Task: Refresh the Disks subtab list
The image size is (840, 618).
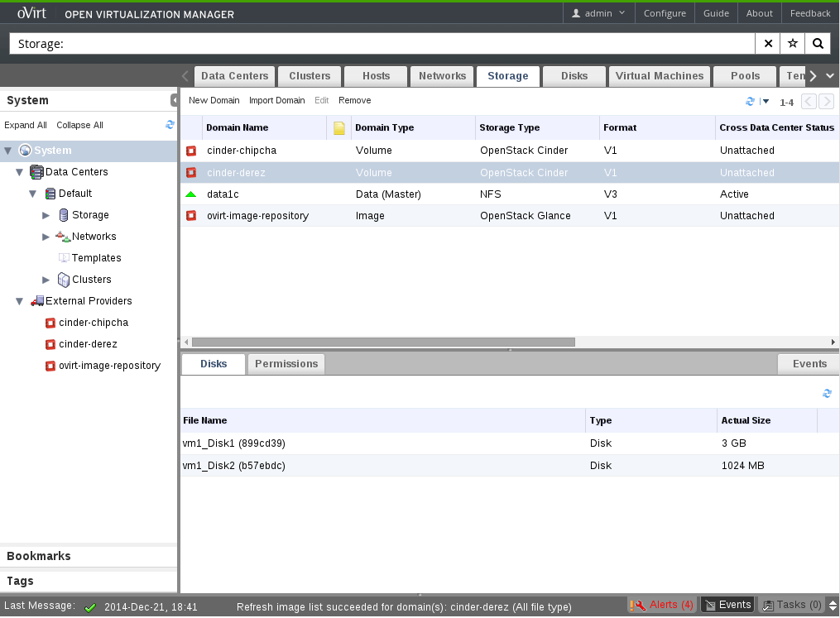Action: [x=827, y=394]
